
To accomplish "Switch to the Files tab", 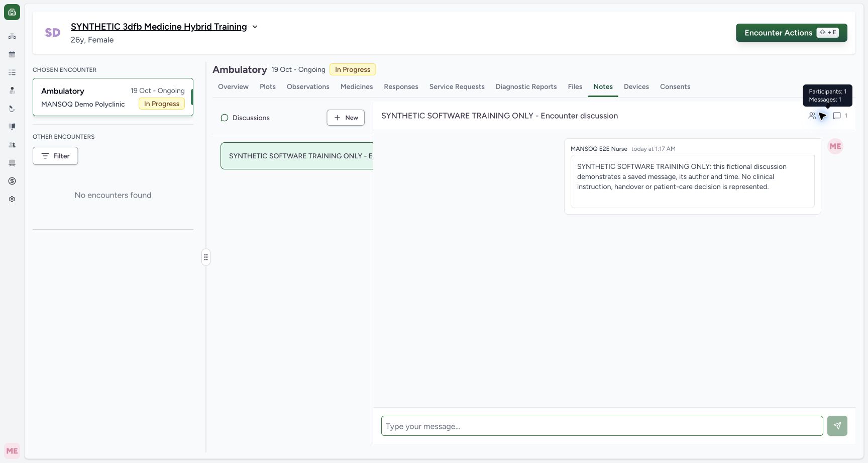I will click(575, 86).
